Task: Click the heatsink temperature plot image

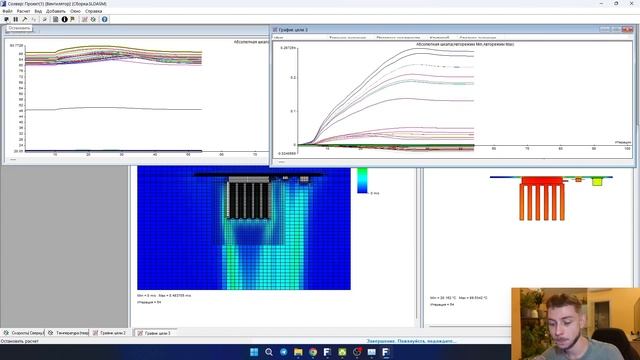Action: point(551,198)
